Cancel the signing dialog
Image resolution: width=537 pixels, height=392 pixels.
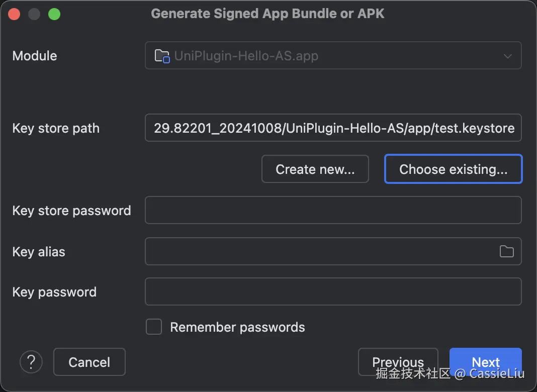click(89, 362)
